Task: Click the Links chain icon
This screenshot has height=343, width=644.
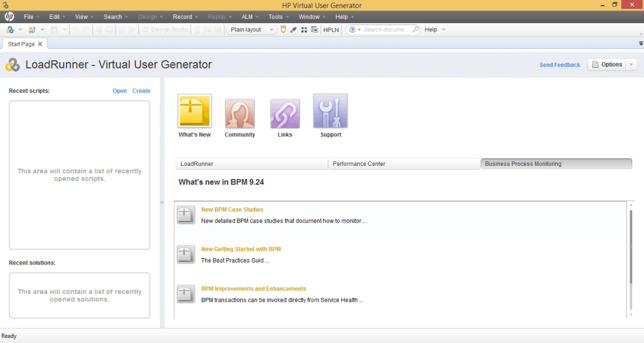Action: (x=285, y=113)
